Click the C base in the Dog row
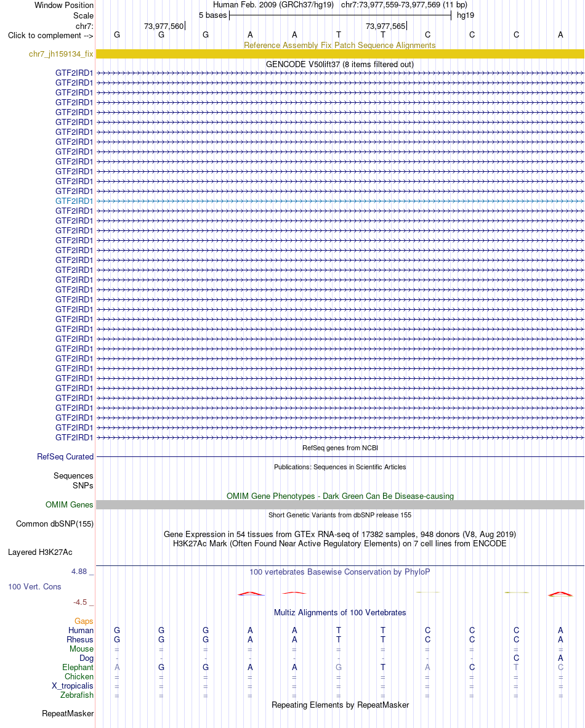This screenshot has height=728, width=585. (x=516, y=658)
